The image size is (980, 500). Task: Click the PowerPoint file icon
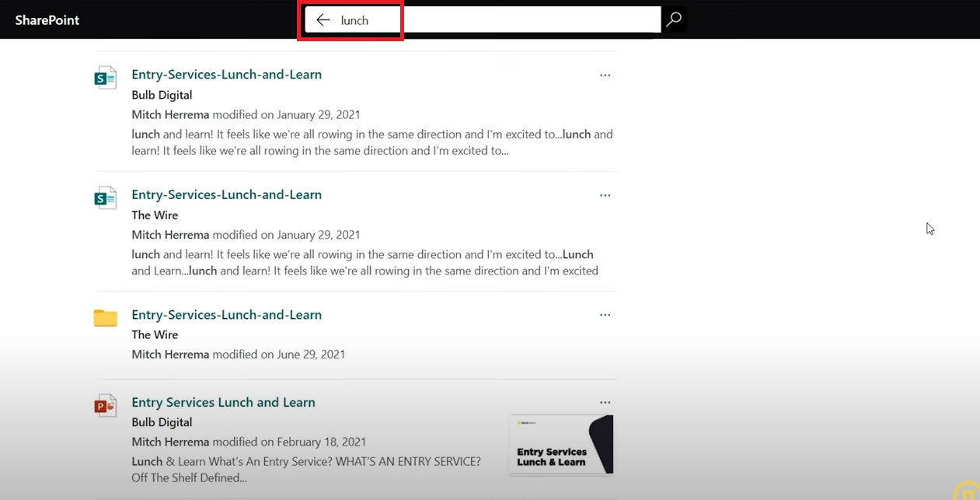[105, 405]
